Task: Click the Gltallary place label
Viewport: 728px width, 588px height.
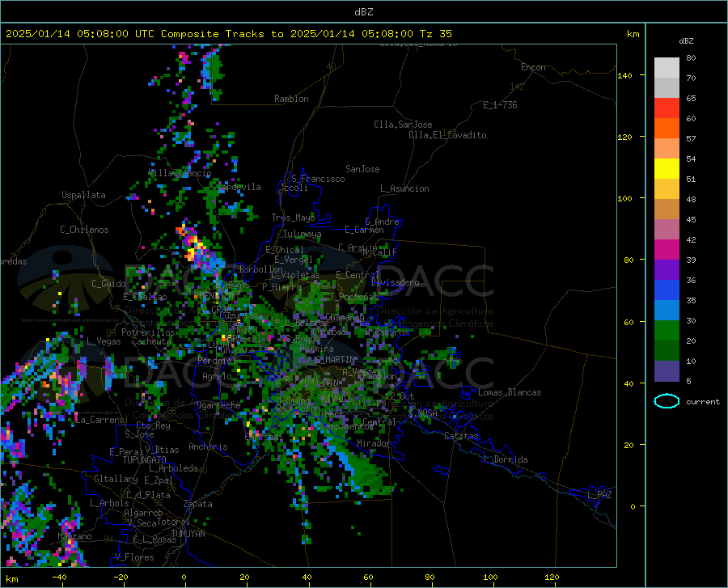Action: (x=116, y=479)
